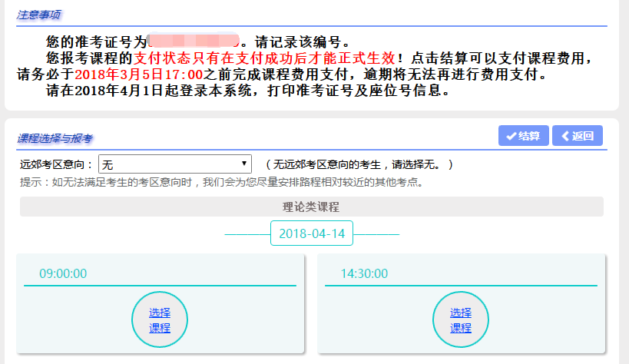Click the red 支付状态 warning text
This screenshot has height=364, width=629.
point(264,58)
